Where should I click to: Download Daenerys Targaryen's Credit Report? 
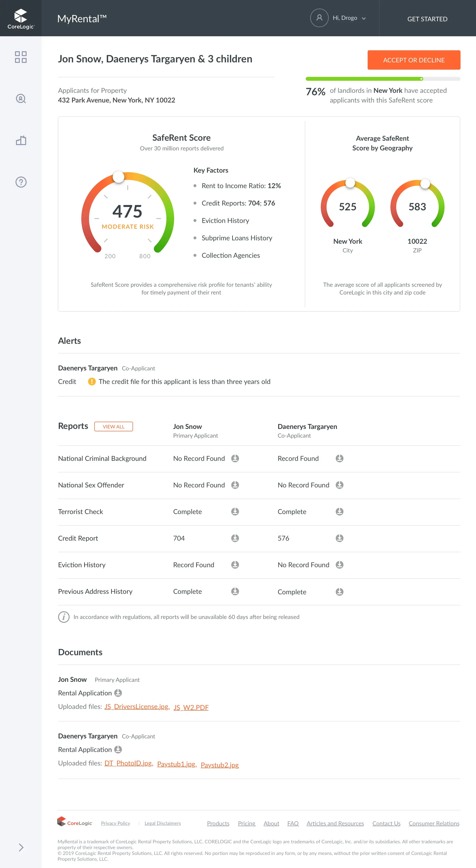pos(340,538)
